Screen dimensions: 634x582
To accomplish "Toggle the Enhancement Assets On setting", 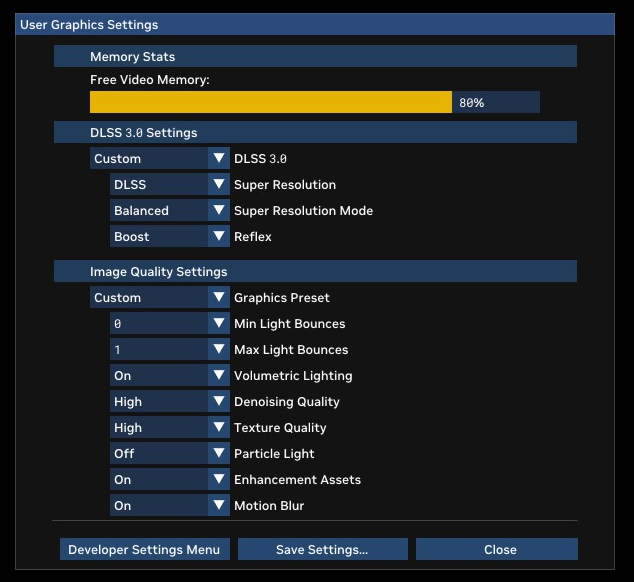I will click(170, 480).
